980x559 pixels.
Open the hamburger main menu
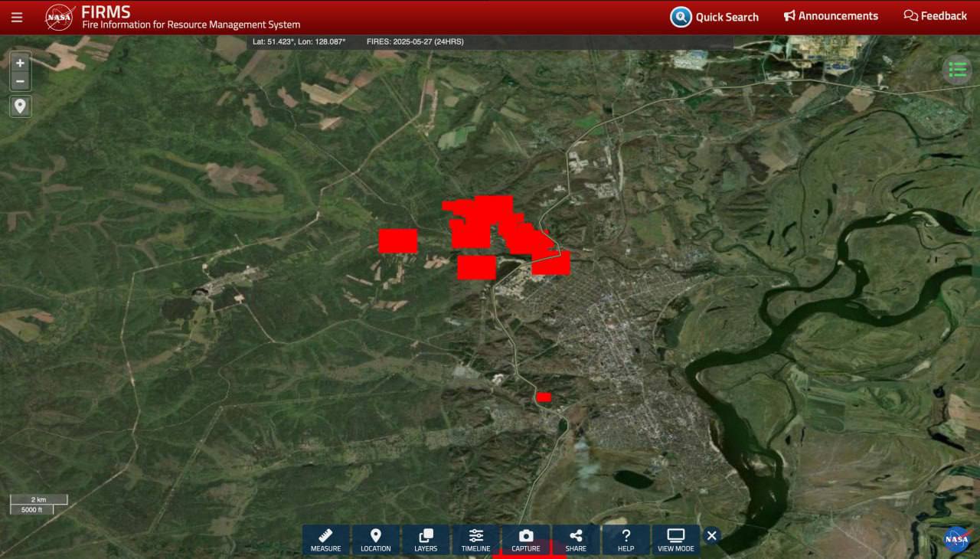click(17, 17)
